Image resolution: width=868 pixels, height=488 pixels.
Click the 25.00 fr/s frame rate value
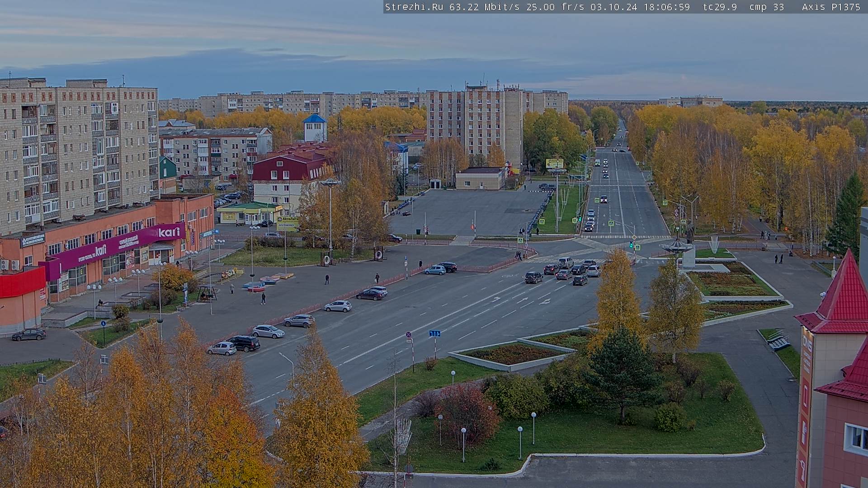[x=555, y=7]
